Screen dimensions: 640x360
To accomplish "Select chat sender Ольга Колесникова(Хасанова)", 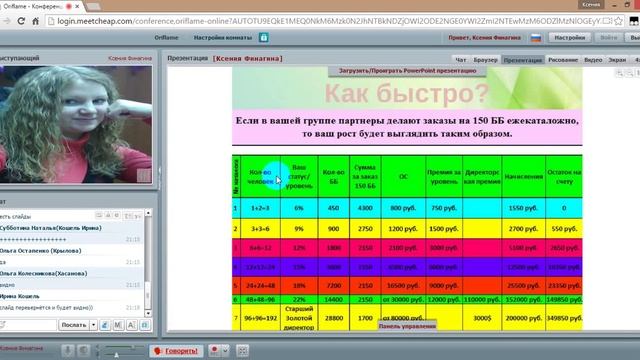I will click(x=44, y=273).
